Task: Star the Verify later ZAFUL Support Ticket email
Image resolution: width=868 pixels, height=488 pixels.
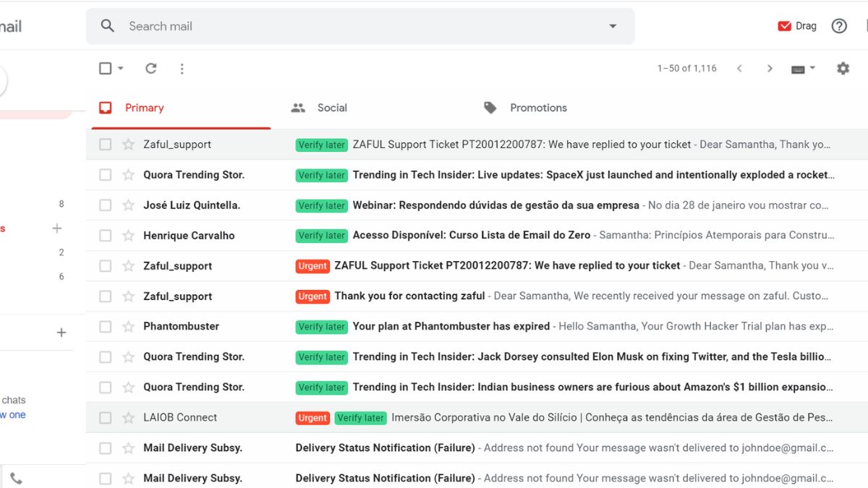Action: click(128, 145)
